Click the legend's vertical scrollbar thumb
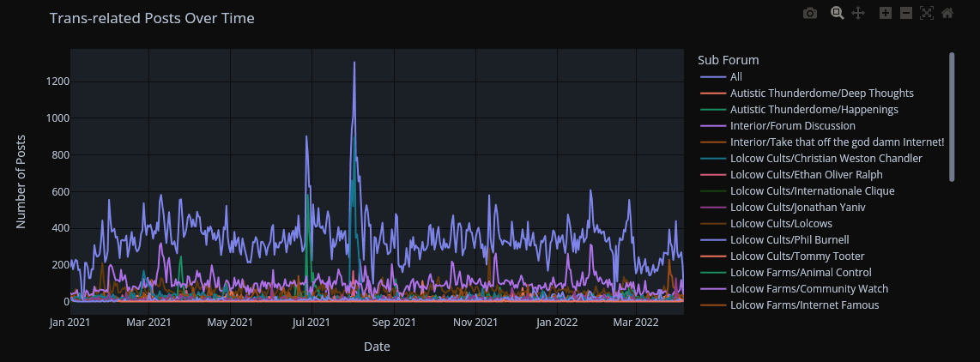This screenshot has width=980, height=362. point(952,117)
